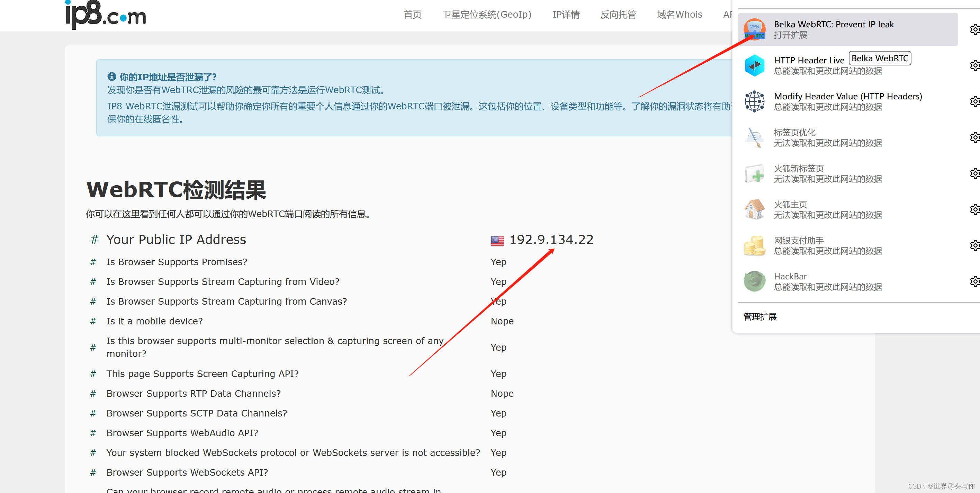The image size is (980, 493).
Task: Open gear options for HackBar extension
Action: click(x=975, y=281)
